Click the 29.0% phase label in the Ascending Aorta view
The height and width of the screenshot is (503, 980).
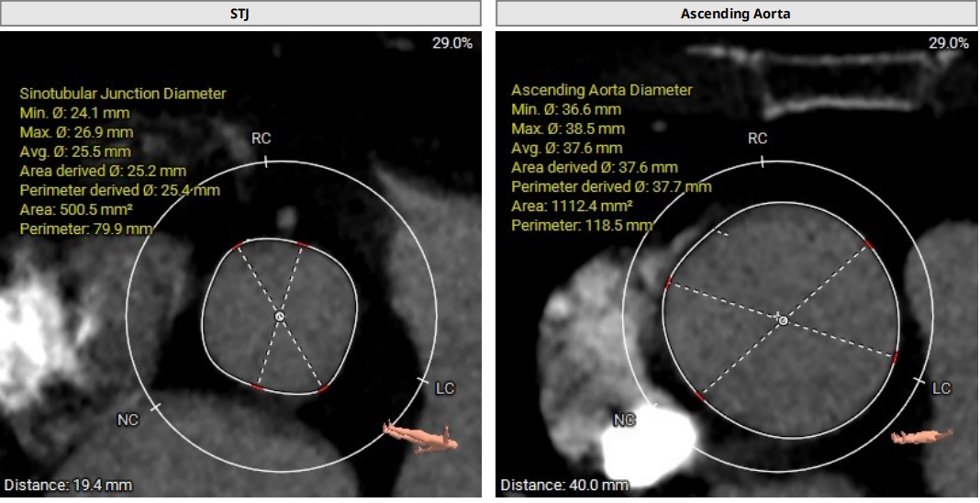tap(949, 43)
